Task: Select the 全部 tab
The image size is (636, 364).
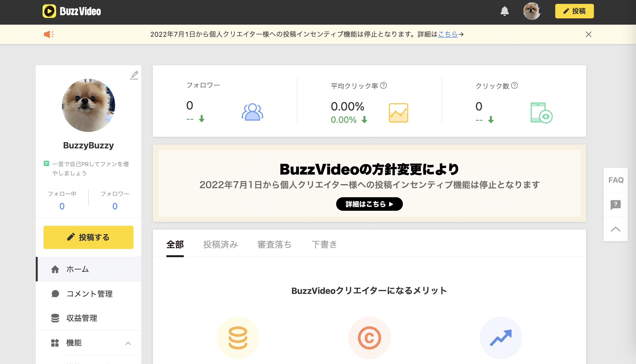Action: (175, 245)
